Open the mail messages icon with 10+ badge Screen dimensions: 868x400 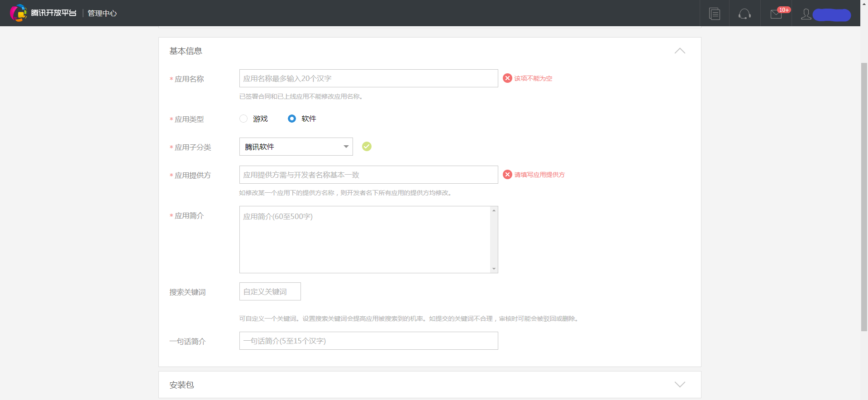(776, 14)
